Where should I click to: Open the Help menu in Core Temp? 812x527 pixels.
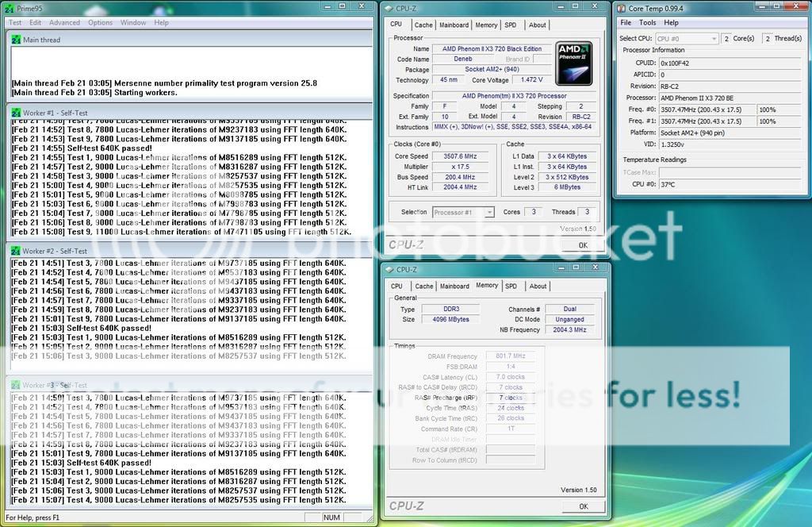point(671,23)
